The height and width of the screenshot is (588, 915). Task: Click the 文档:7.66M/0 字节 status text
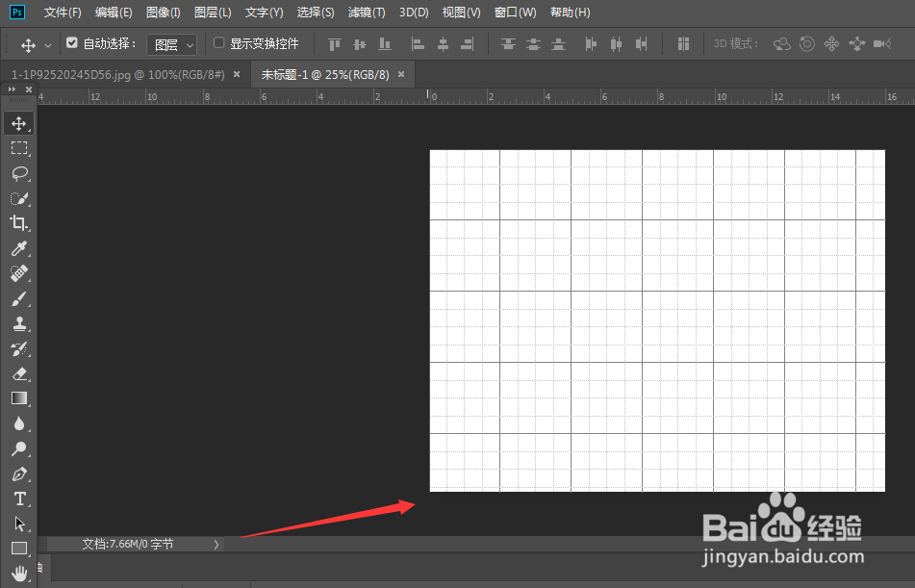(128, 544)
